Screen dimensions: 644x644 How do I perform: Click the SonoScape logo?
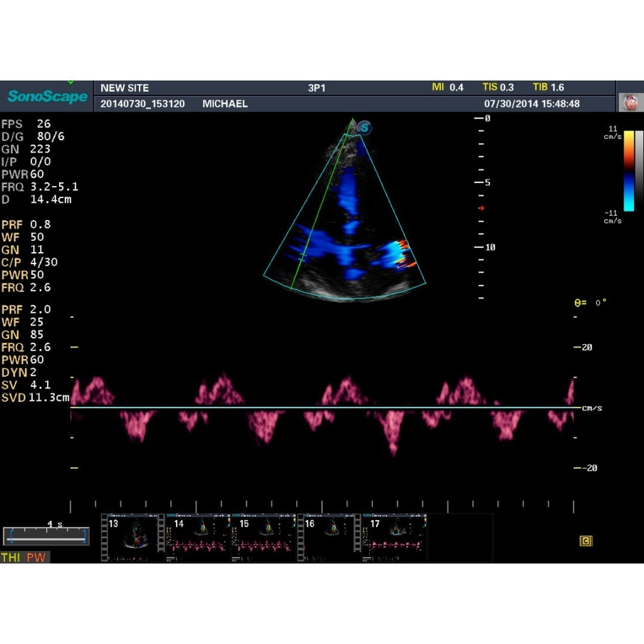47,96
